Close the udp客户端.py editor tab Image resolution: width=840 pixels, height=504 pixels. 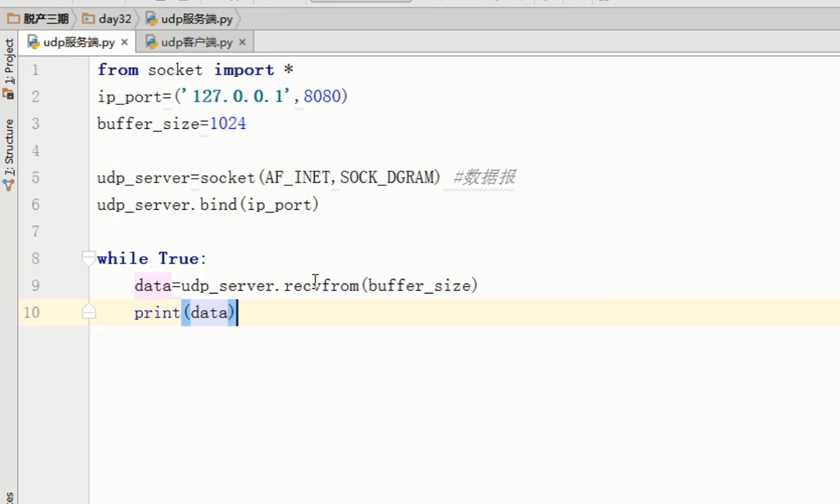pyautogui.click(x=242, y=42)
